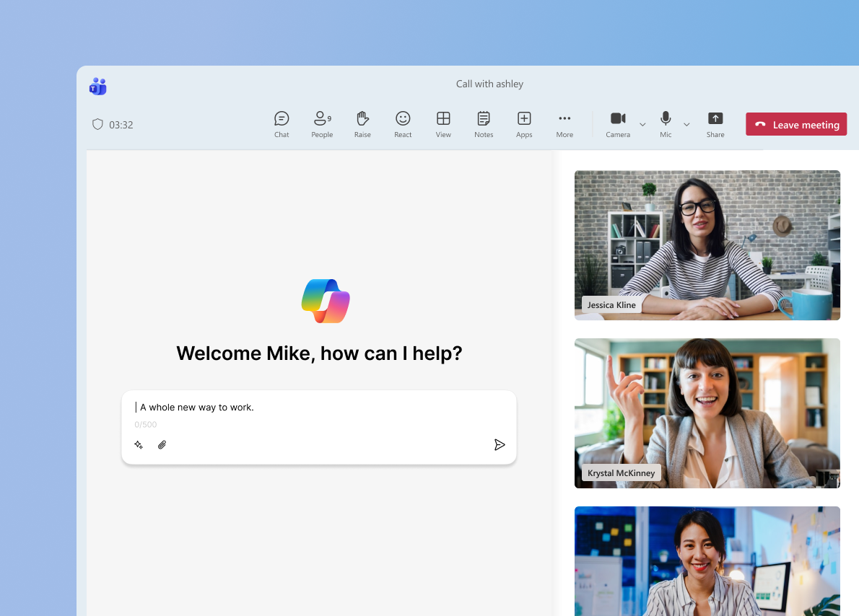Click the sparkle prompt suggestions icon
The height and width of the screenshot is (616, 859).
pyautogui.click(x=139, y=444)
